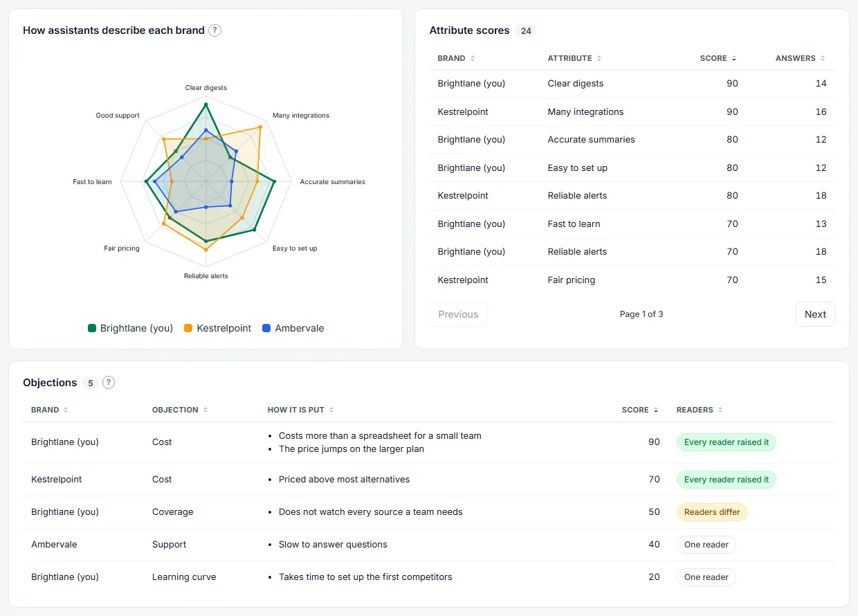The image size is (858, 616).
Task: Click the Good support axis label on radar
Action: click(118, 116)
